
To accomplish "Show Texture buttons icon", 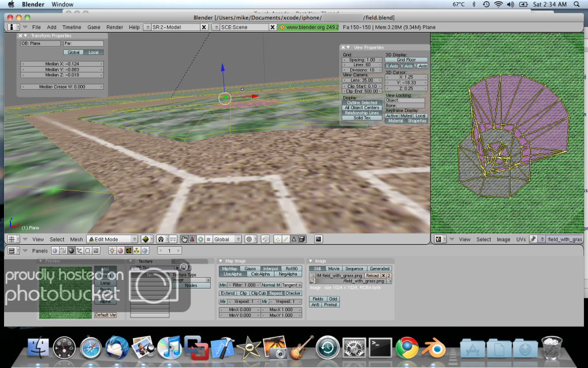I will tap(129, 251).
